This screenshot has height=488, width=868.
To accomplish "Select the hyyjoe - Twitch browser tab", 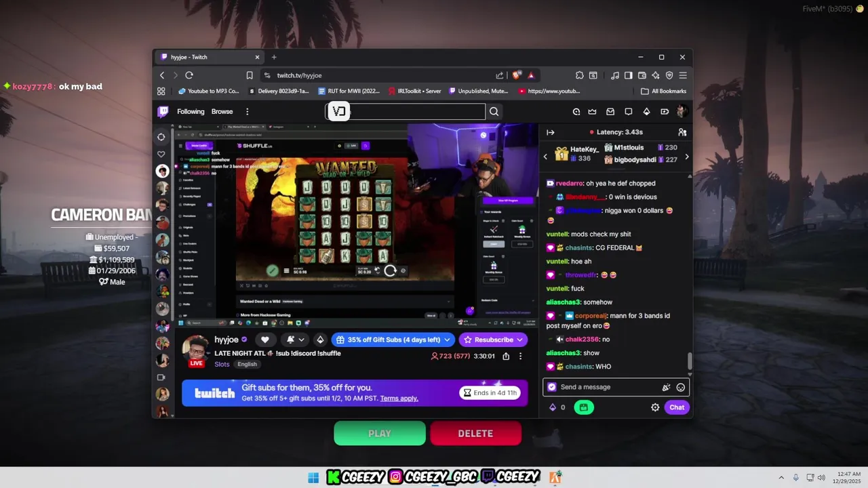I will (x=210, y=57).
